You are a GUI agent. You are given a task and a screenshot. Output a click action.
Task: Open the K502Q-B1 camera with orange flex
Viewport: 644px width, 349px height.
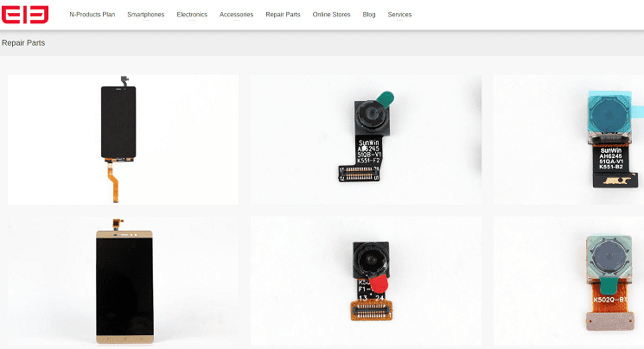pos(569,282)
